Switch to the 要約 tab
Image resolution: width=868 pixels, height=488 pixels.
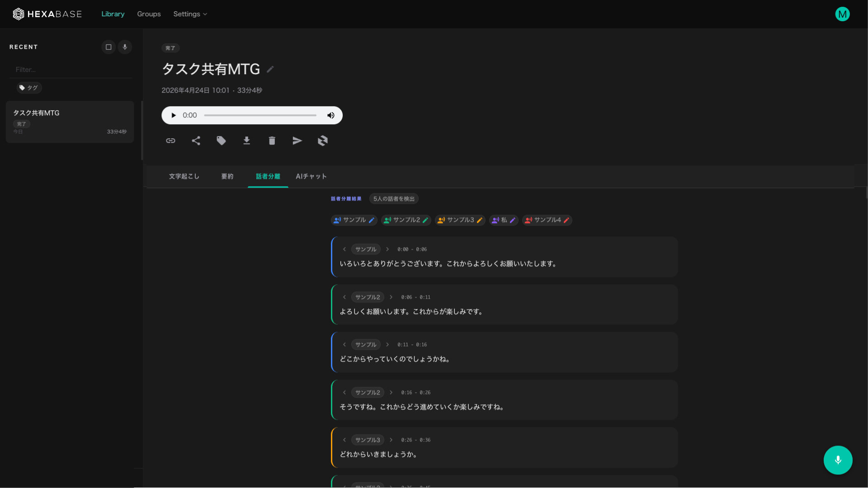click(227, 176)
